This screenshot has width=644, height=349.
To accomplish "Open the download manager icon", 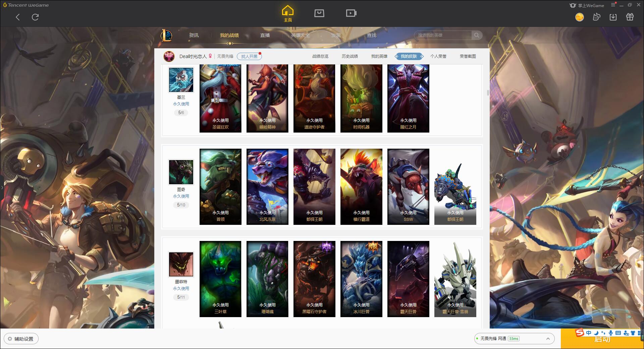I will click(613, 17).
